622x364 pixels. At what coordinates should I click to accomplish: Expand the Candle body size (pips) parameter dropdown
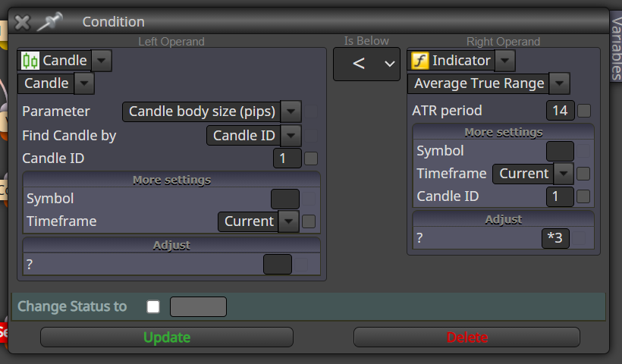pyautogui.click(x=291, y=111)
